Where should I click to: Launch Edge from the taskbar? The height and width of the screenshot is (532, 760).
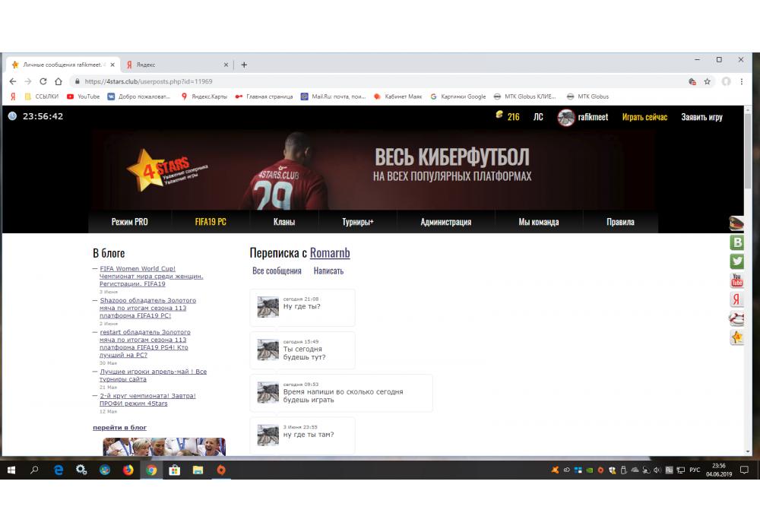pyautogui.click(x=59, y=470)
